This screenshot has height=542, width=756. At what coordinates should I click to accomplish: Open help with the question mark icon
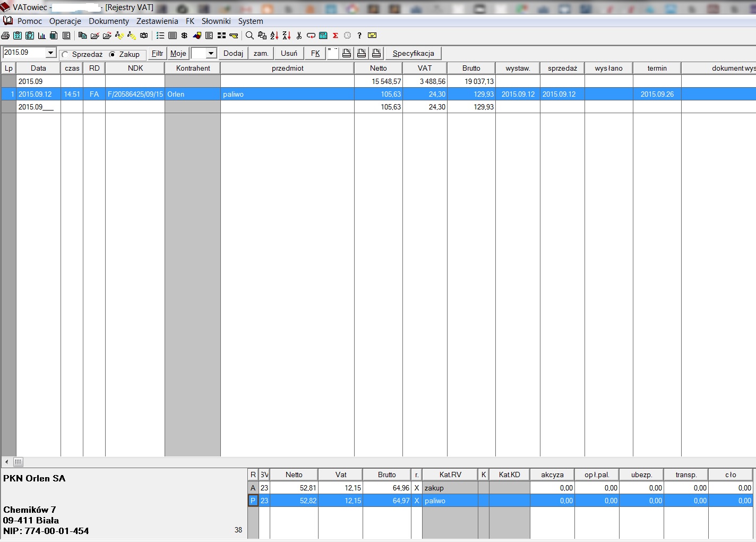(x=359, y=36)
